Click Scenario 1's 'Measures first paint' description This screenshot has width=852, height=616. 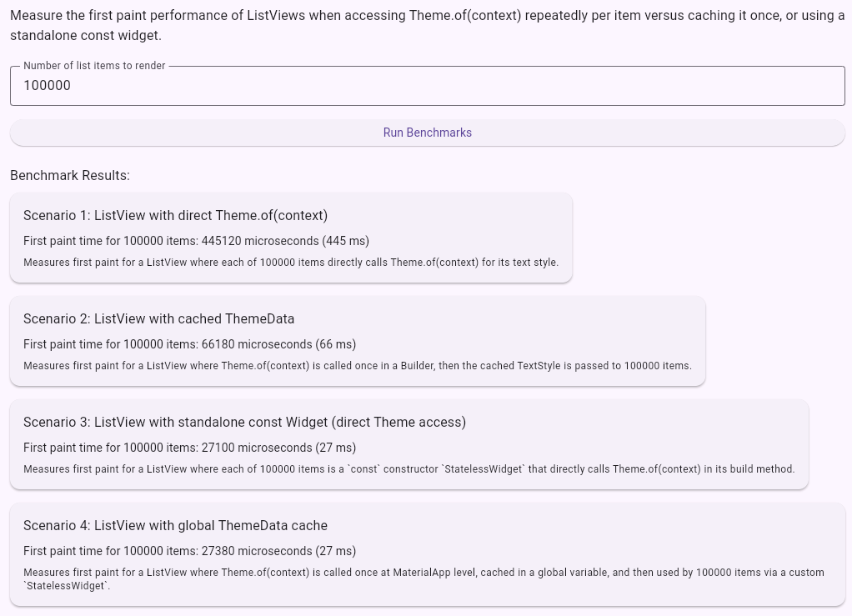pos(291,263)
